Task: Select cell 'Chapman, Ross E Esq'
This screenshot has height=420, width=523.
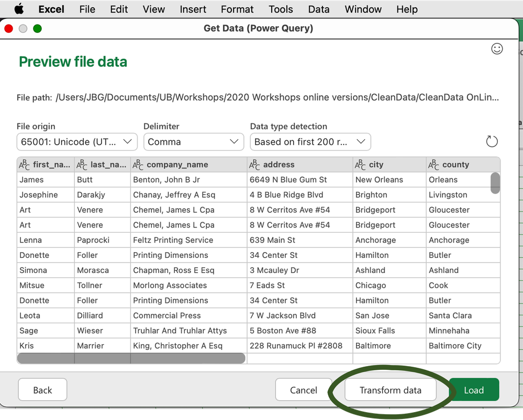Action: coord(189,270)
